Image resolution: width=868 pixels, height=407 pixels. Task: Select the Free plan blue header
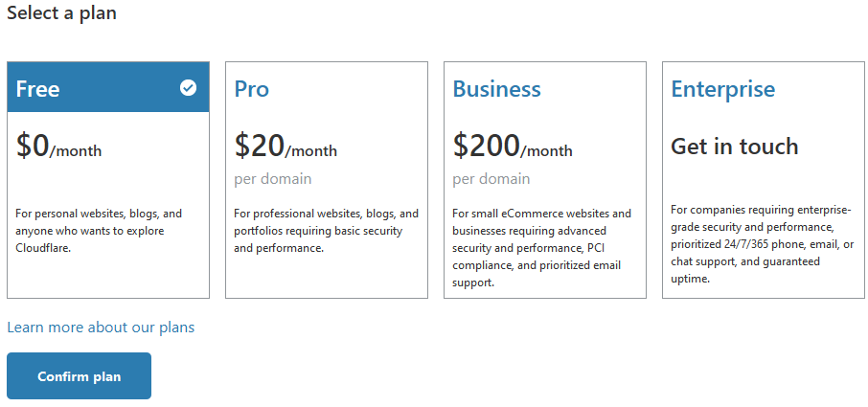(x=96, y=88)
